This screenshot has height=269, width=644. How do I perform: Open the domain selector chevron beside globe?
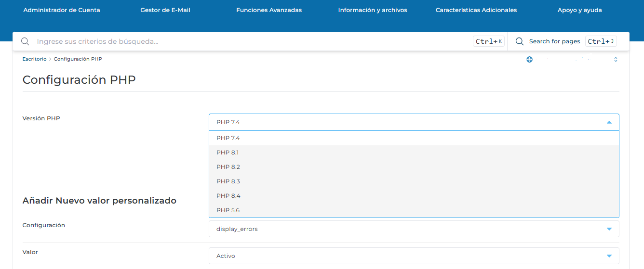coord(616,60)
